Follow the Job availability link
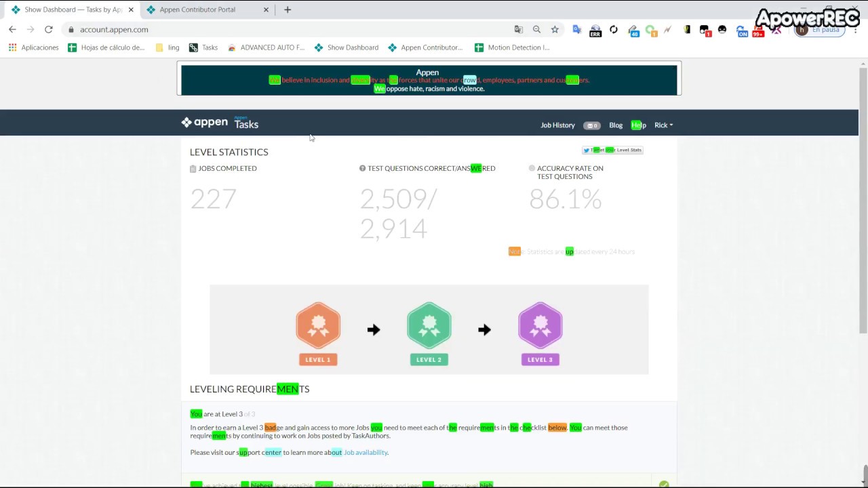The height and width of the screenshot is (488, 868). pyautogui.click(x=366, y=453)
